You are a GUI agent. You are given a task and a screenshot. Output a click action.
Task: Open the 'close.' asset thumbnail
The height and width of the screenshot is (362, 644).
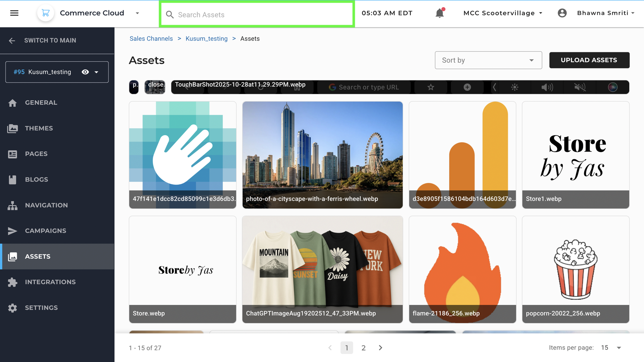(155, 87)
